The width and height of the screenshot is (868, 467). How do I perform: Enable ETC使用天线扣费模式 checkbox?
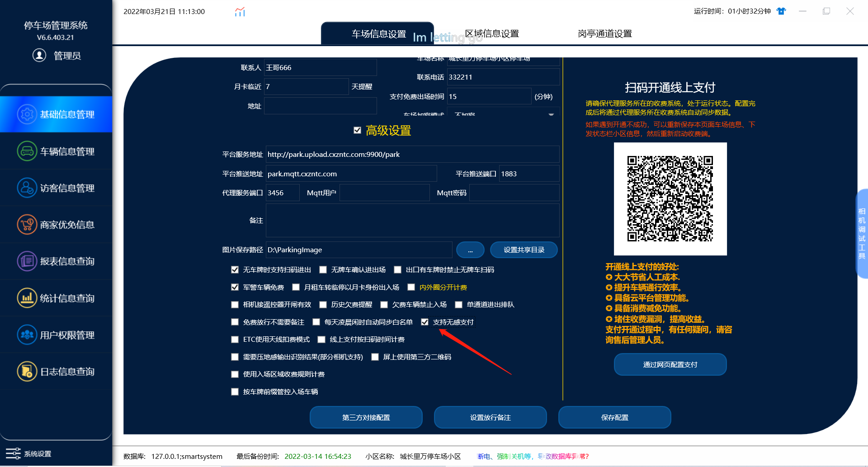[x=235, y=340]
